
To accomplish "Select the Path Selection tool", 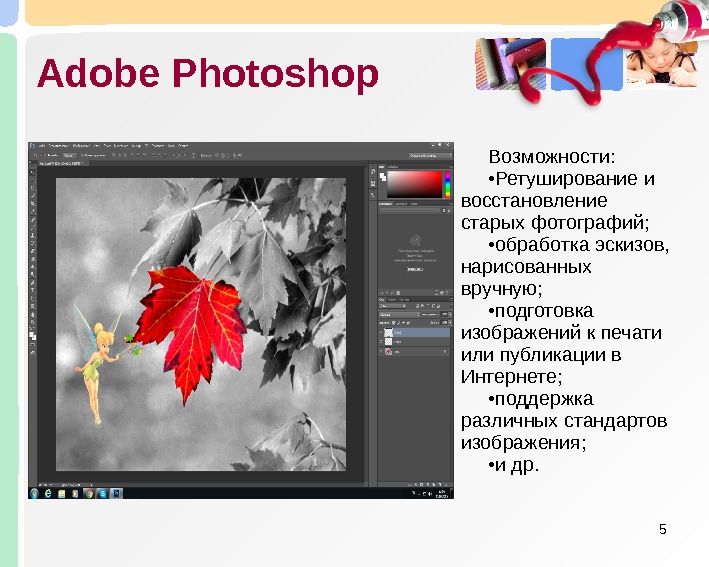I will [35, 298].
